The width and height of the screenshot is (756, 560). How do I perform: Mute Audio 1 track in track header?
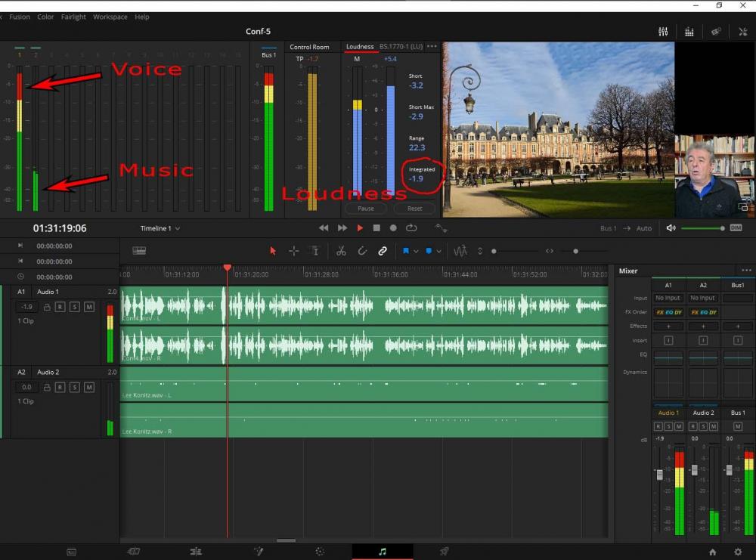pyautogui.click(x=89, y=307)
